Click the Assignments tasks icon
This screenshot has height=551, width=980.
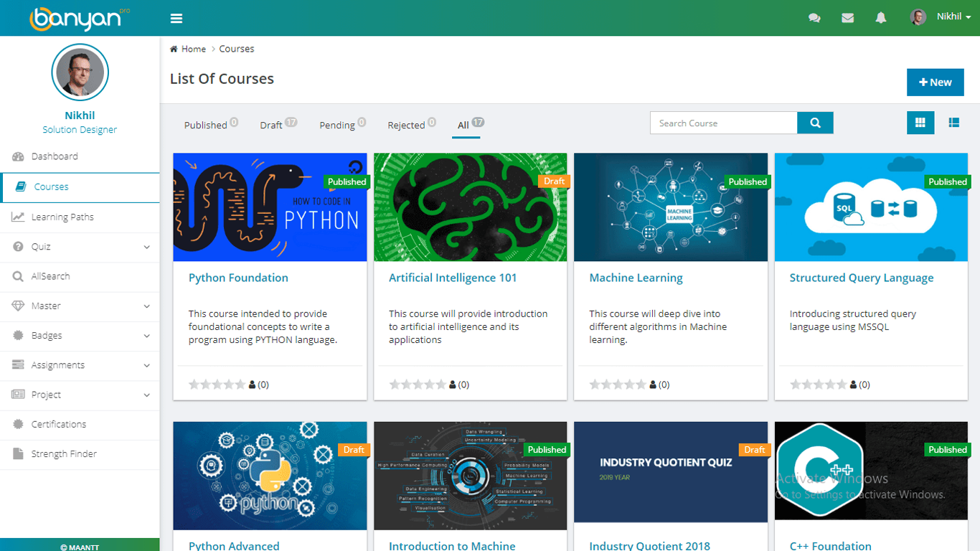click(x=18, y=365)
